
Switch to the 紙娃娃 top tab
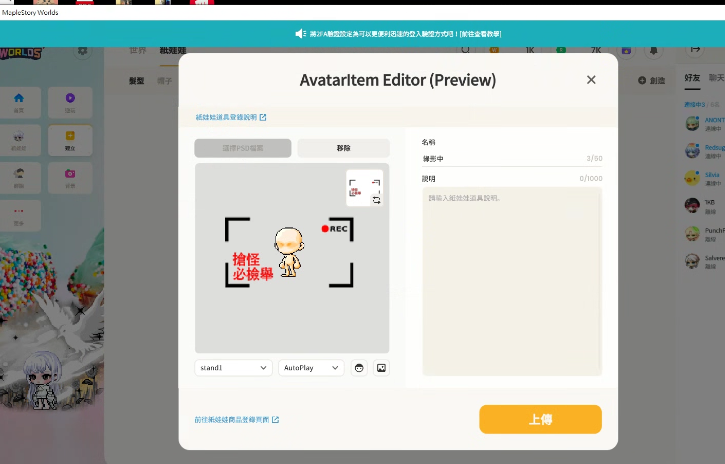click(173, 50)
